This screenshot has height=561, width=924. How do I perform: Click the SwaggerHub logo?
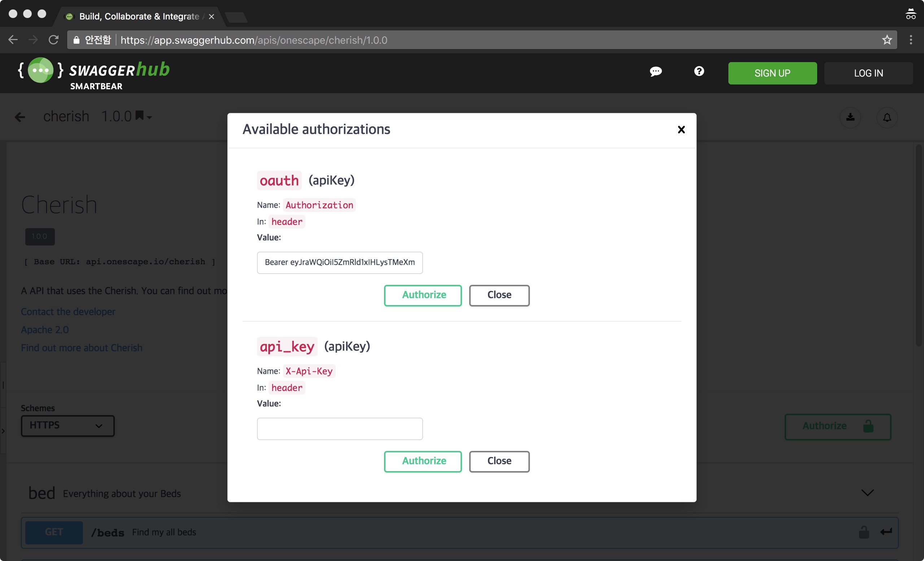pos(94,74)
